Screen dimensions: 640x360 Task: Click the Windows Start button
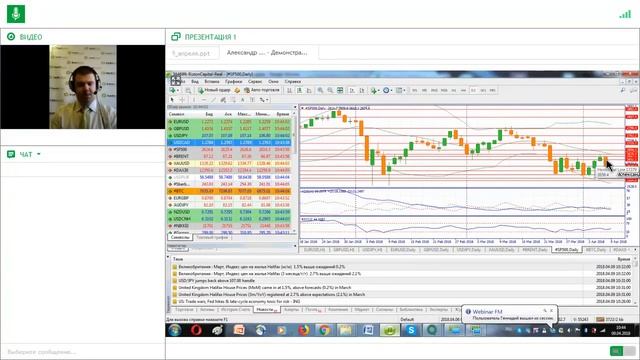click(175, 330)
